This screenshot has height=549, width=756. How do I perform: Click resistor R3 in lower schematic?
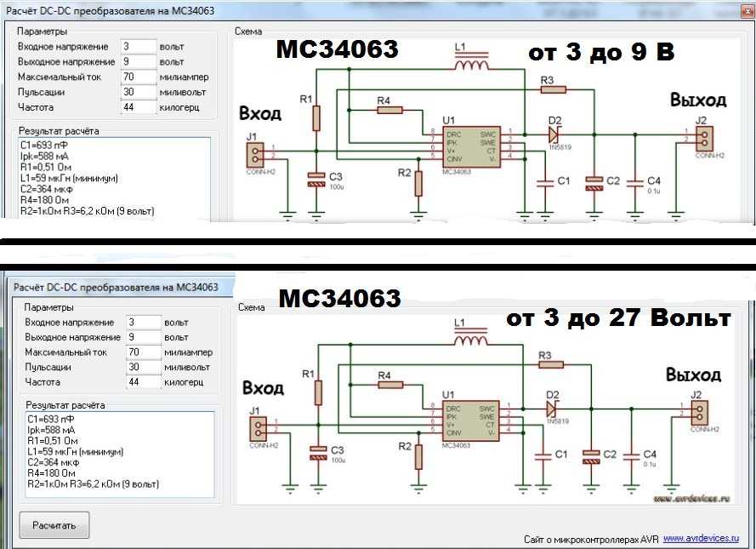click(x=550, y=364)
